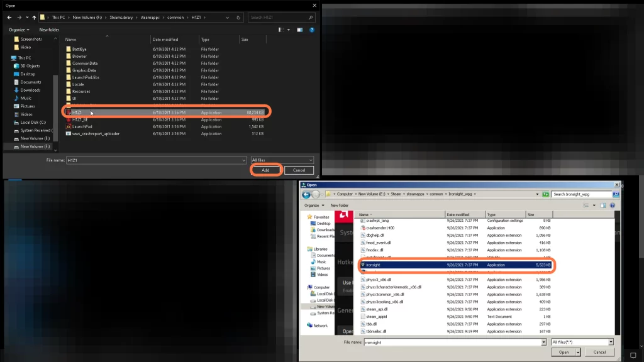Jump to SteamLibrary in the breadcrumb path
Image resolution: width=644 pixels, height=362 pixels.
[121, 18]
